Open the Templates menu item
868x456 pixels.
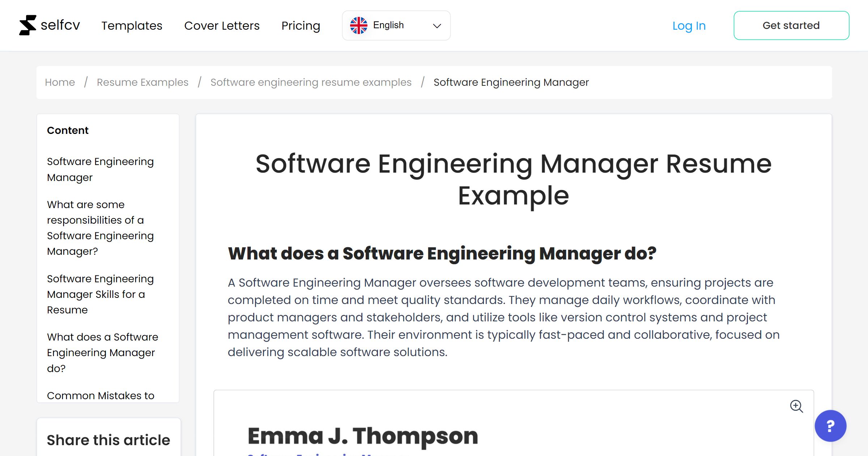click(x=132, y=26)
